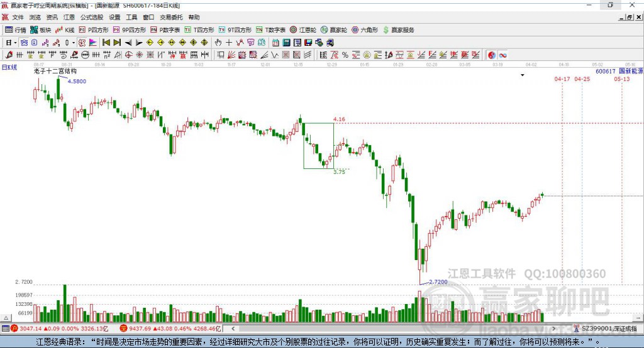Image resolution: width=644 pixels, height=348 pixels.
Task: Open the calculator icon
Action: click(286, 43)
